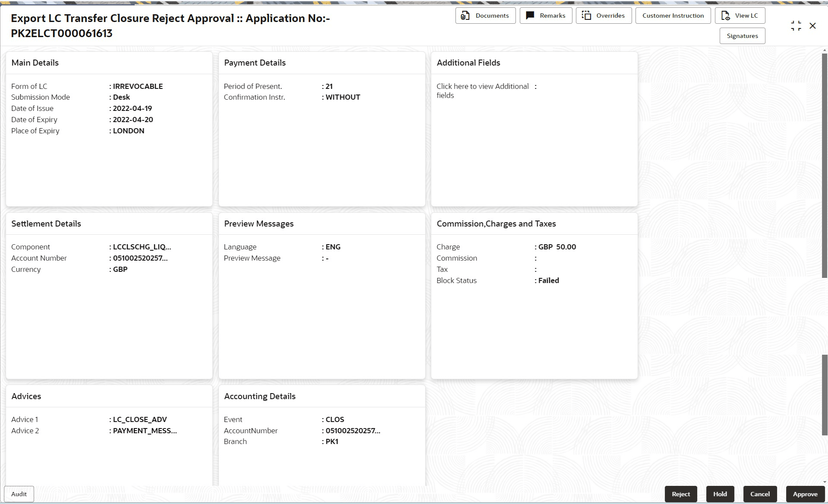Image resolution: width=828 pixels, height=504 pixels.
Task: Open the Remarks panel
Action: (x=546, y=16)
